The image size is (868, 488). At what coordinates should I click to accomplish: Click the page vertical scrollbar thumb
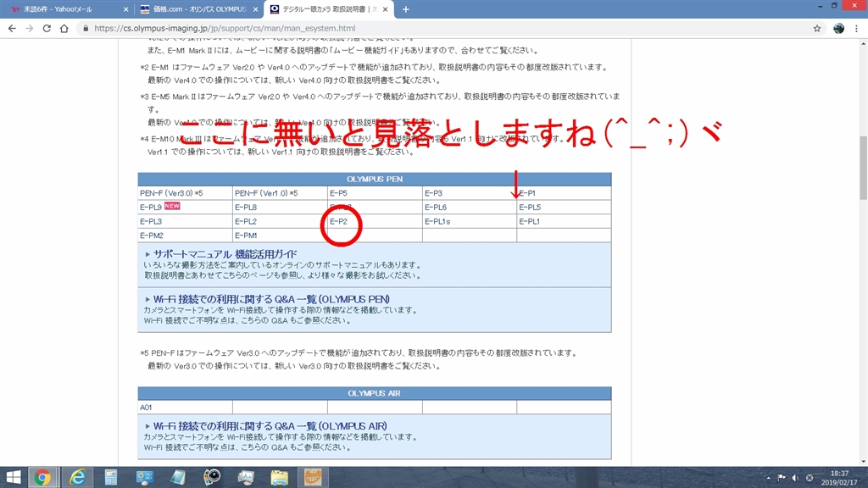[x=863, y=168]
